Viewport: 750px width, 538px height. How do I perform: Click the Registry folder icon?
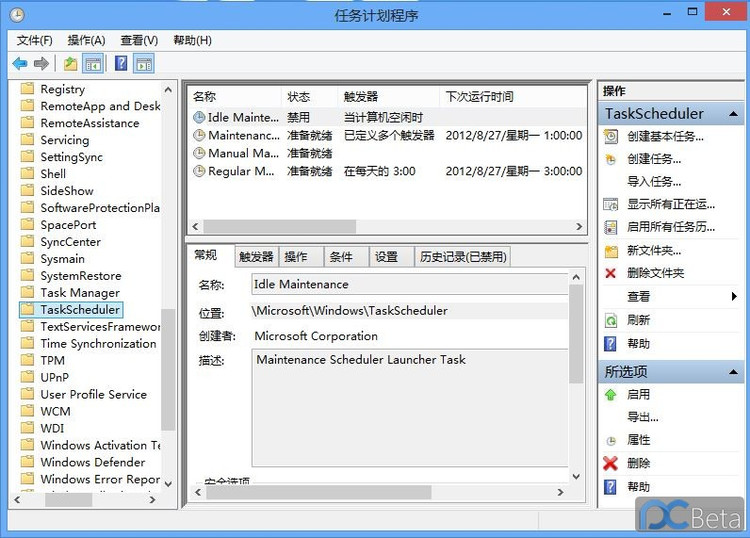coord(28,88)
